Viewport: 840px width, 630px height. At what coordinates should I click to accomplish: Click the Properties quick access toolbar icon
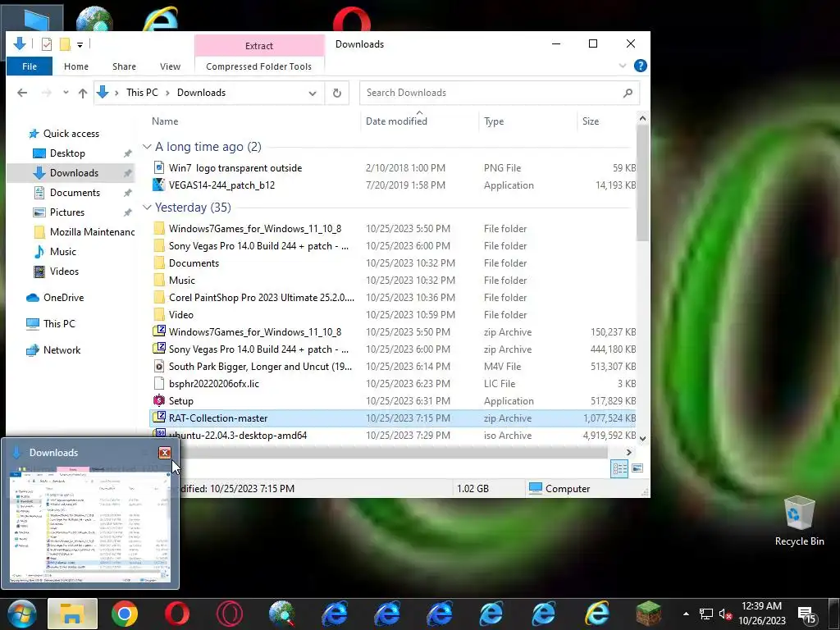click(47, 44)
